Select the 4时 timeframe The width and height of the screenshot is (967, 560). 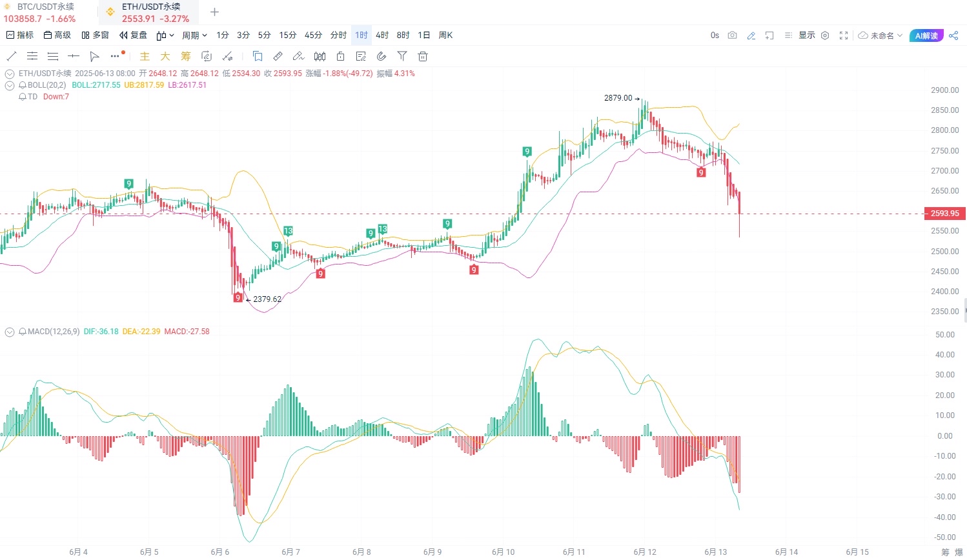coord(382,35)
